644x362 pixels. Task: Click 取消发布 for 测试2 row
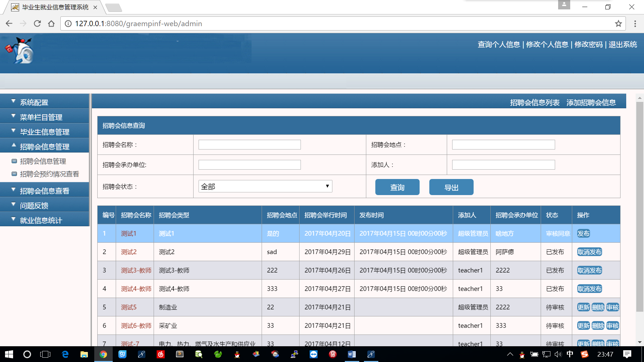click(x=589, y=252)
